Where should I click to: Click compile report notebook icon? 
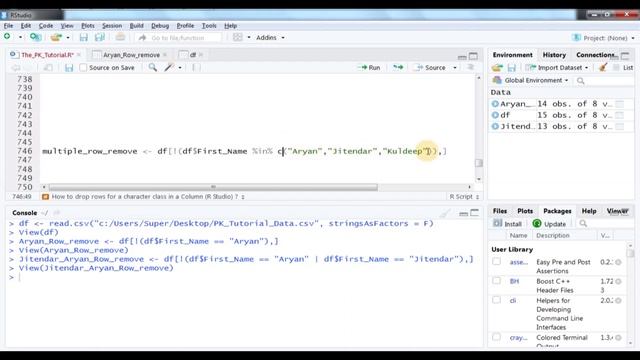pos(196,67)
